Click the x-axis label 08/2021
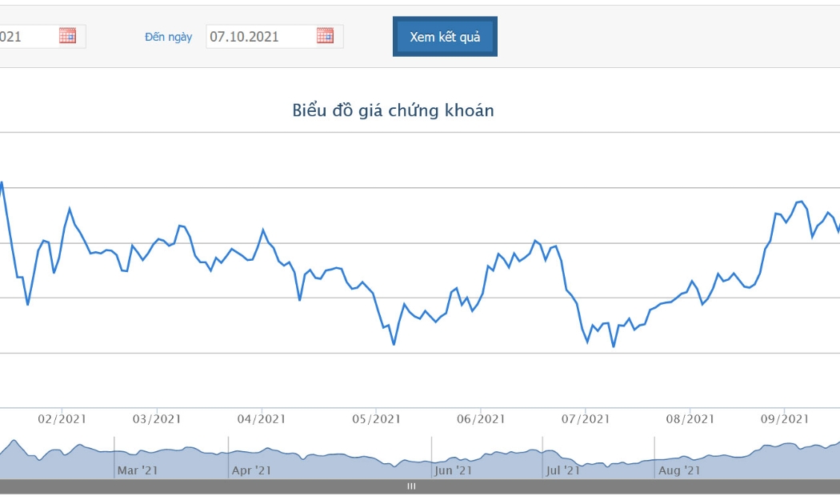 tap(690, 419)
